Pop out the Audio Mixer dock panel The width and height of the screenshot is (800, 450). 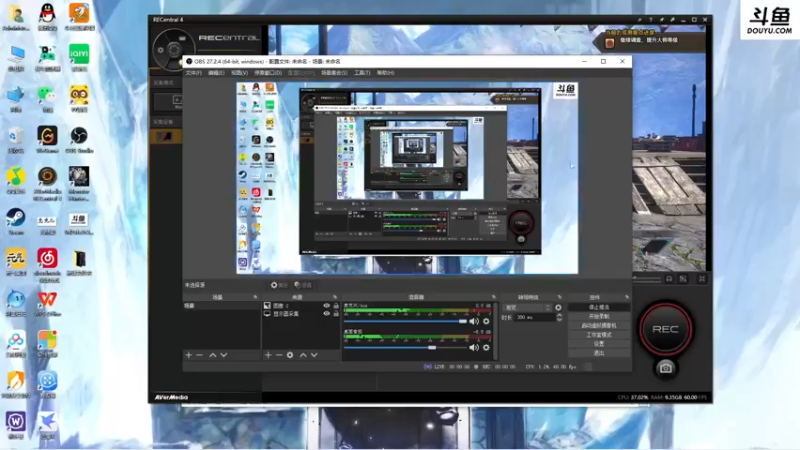click(x=493, y=297)
